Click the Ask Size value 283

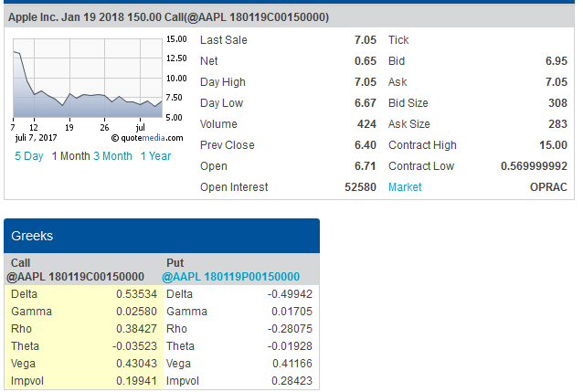coord(557,124)
